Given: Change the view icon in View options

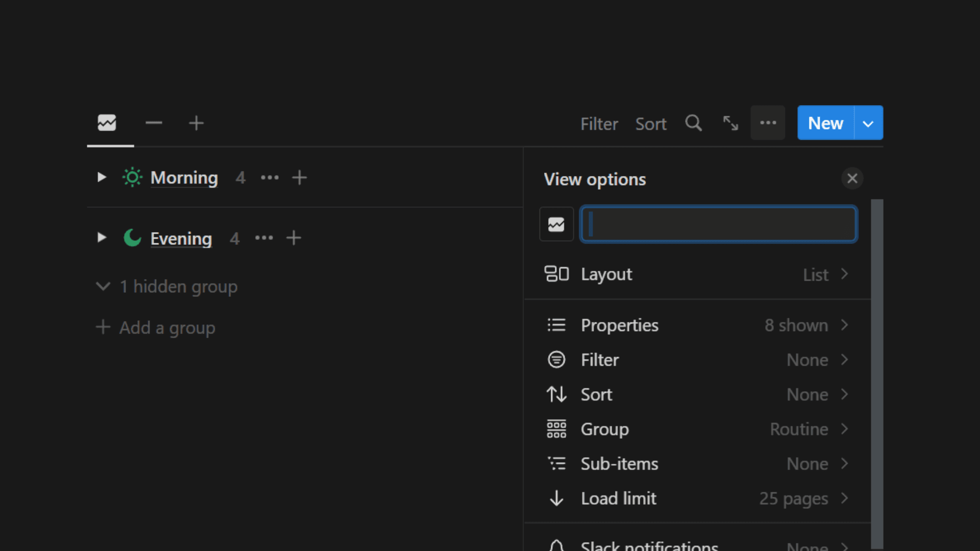Looking at the screenshot, I should click(556, 224).
